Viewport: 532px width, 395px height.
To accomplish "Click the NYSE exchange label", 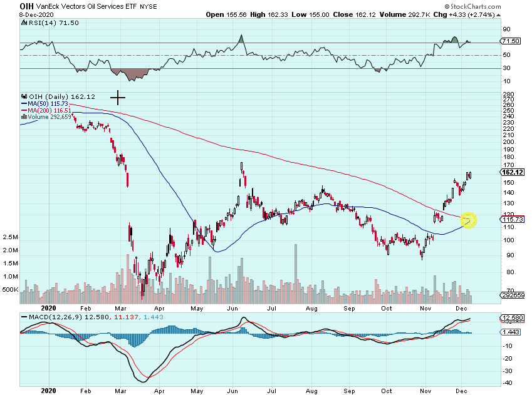I will point(149,6).
